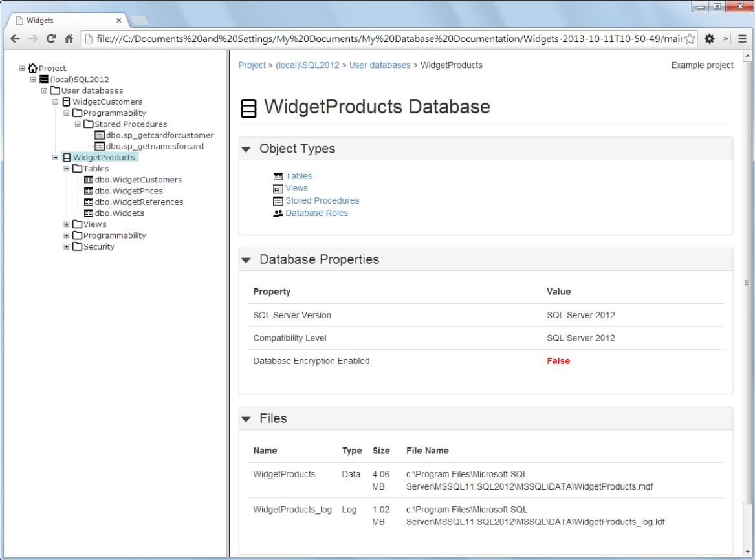Bookmark this page with the star icon
Image resolution: width=755 pixels, height=560 pixels.
[x=690, y=39]
